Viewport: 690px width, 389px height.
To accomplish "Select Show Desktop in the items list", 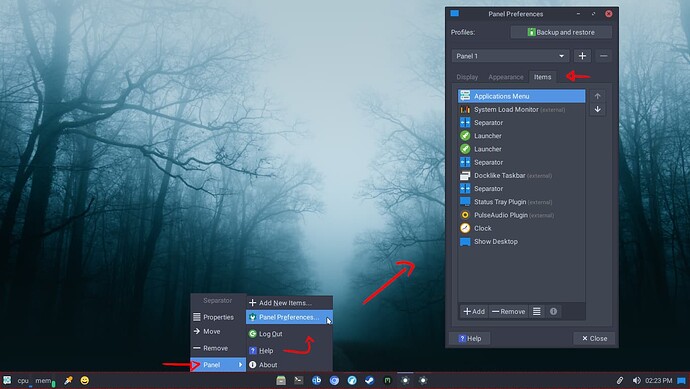I will 521,242.
